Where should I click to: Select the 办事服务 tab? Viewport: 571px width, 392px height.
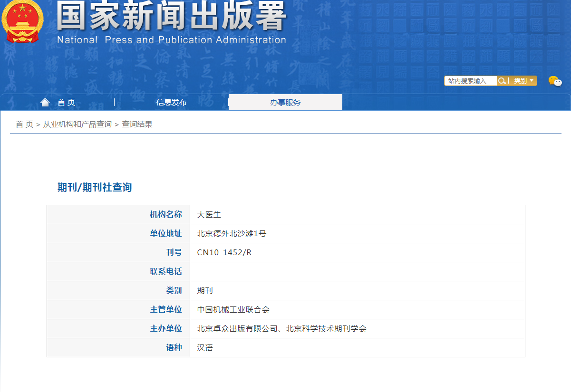[x=285, y=102]
